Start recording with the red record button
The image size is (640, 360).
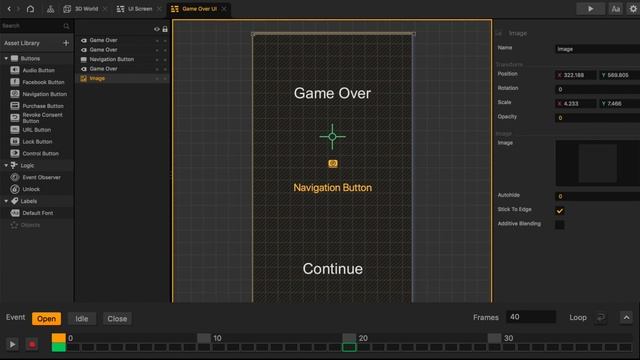[x=31, y=344]
